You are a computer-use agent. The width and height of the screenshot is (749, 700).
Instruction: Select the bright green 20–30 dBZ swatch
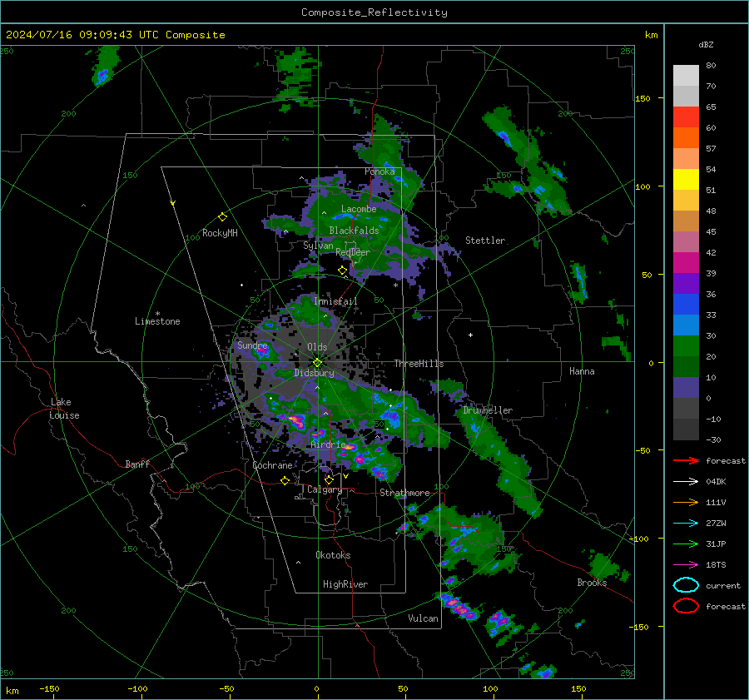(686, 346)
